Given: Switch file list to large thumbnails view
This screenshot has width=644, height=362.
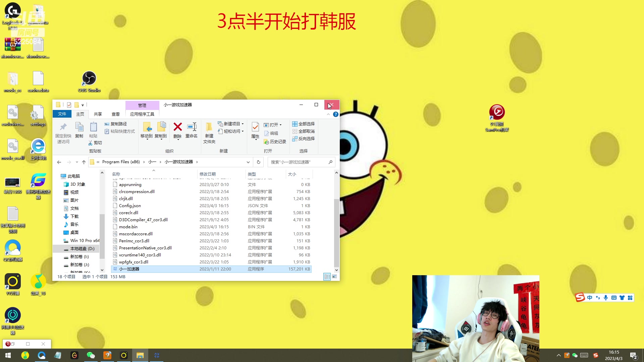Looking at the screenshot, I should pos(334,277).
